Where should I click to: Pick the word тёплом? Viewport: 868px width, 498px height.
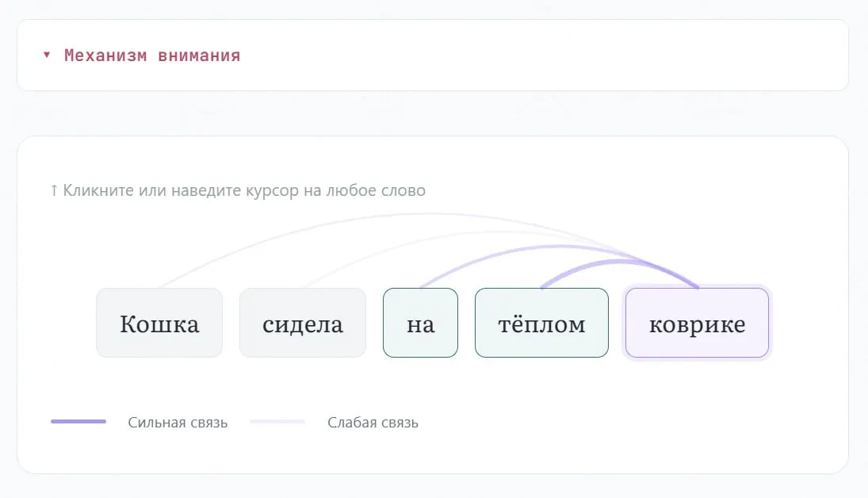(541, 324)
